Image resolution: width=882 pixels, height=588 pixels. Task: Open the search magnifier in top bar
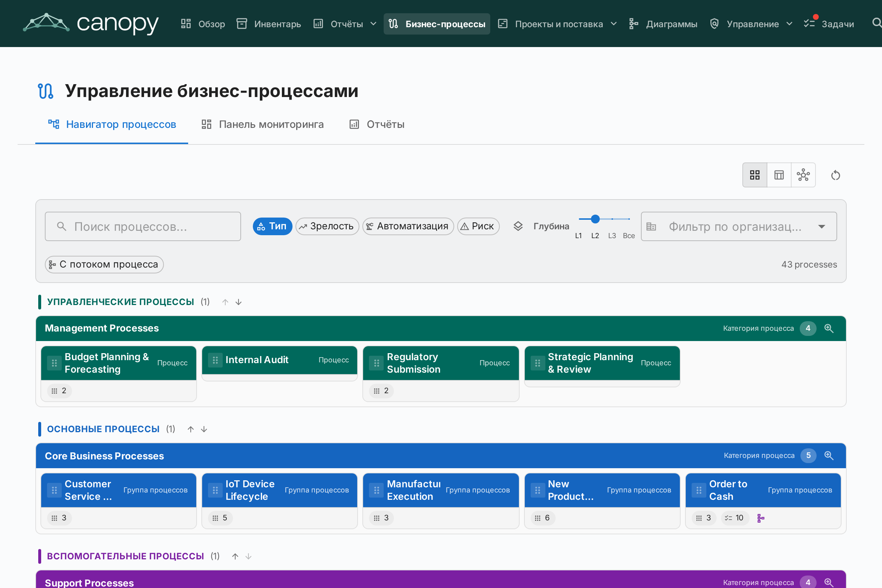pyautogui.click(x=876, y=23)
